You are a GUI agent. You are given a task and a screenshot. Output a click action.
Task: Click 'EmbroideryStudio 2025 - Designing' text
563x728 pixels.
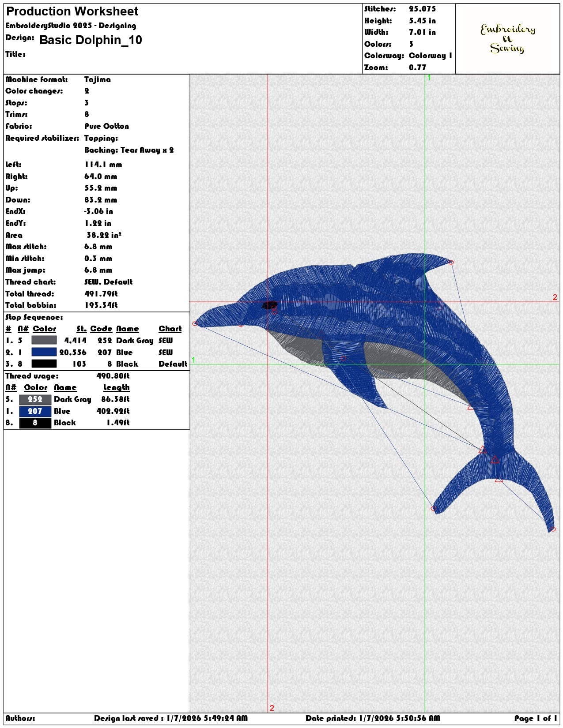[x=71, y=26]
